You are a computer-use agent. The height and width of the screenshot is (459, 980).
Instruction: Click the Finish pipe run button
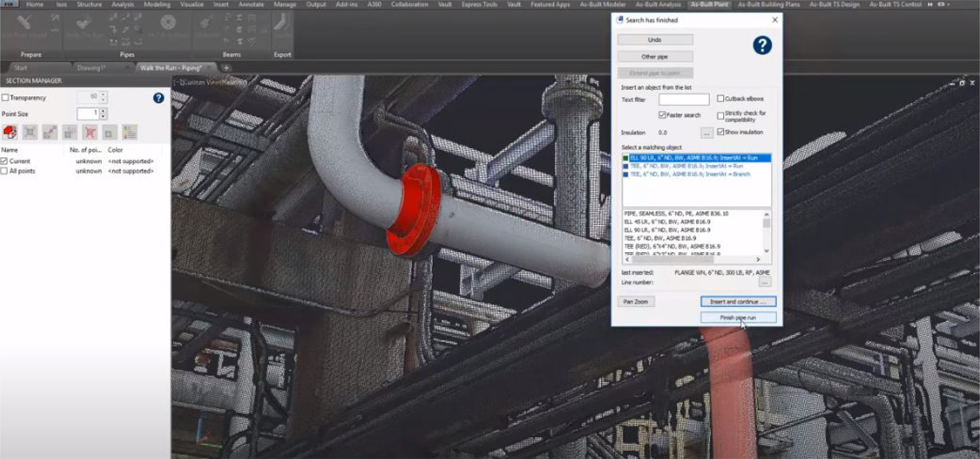[x=738, y=318]
